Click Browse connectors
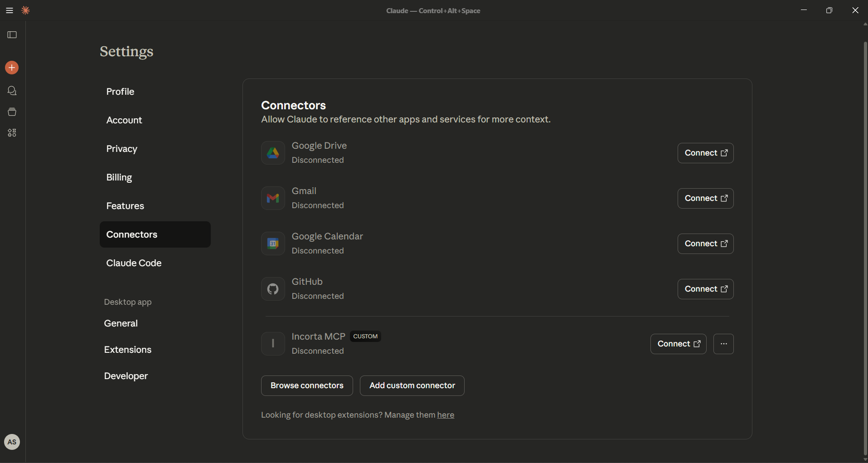The height and width of the screenshot is (463, 868). click(307, 385)
